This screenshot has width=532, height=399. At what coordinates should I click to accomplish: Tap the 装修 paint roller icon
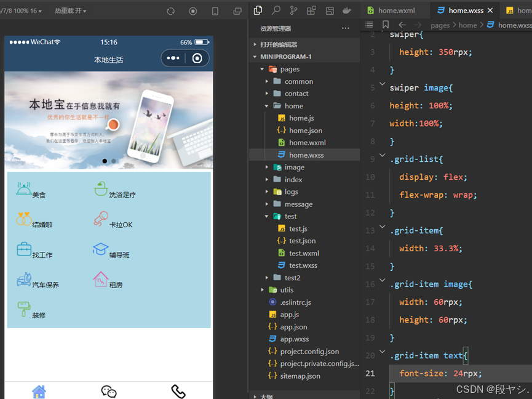[24, 309]
